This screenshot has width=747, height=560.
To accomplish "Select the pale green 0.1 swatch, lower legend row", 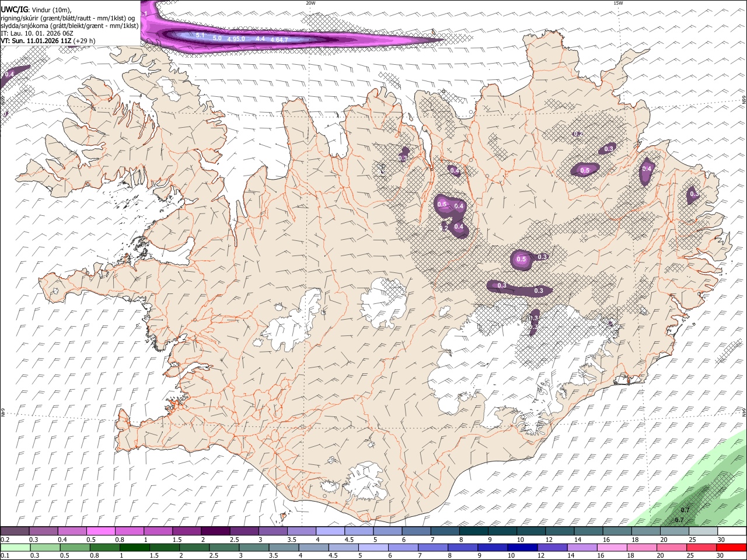I will (x=15, y=548).
